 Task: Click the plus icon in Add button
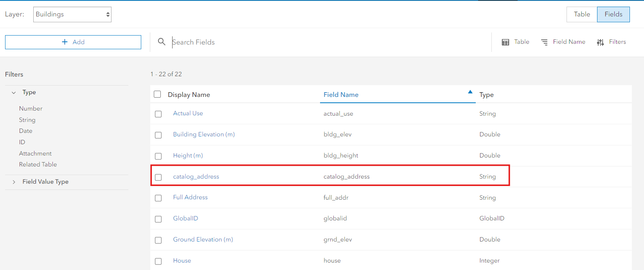65,42
